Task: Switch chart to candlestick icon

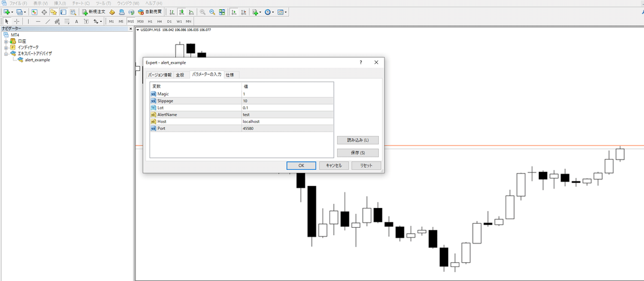Action: [x=182, y=12]
